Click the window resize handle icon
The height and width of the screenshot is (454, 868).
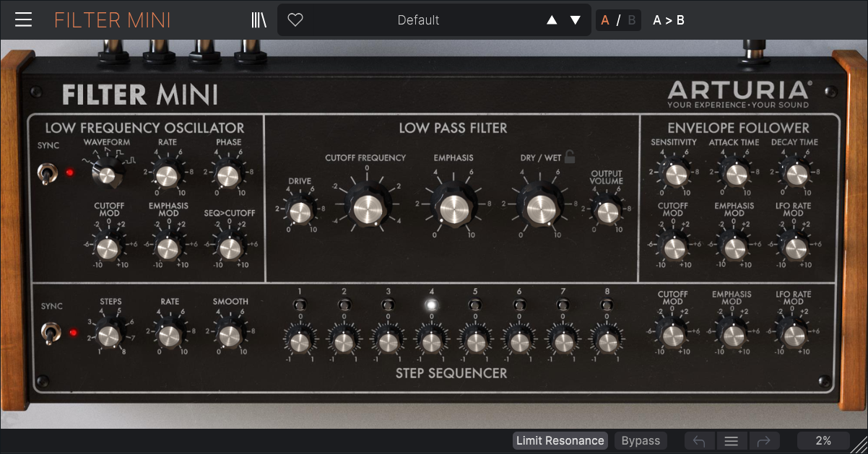pos(859,444)
